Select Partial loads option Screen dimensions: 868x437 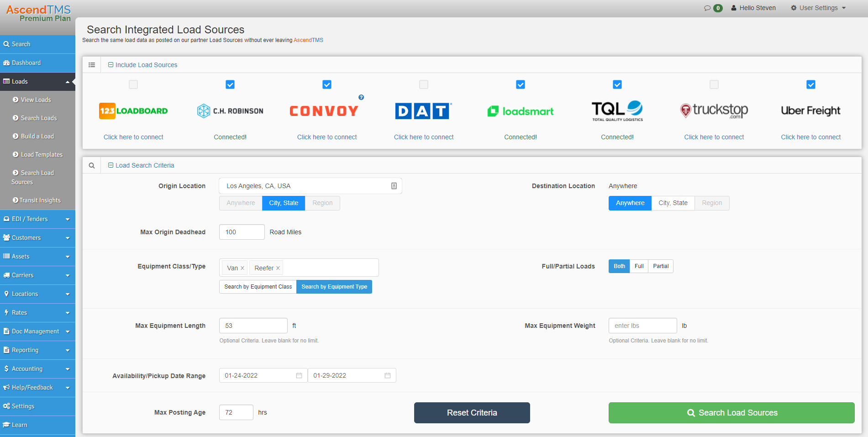(661, 266)
